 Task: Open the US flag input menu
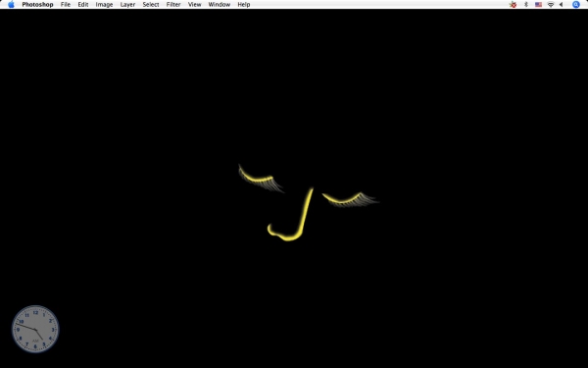(538, 5)
